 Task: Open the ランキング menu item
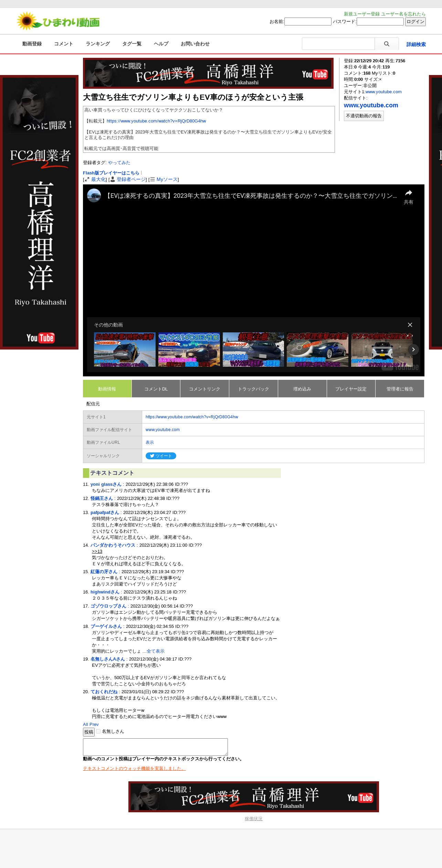click(98, 44)
